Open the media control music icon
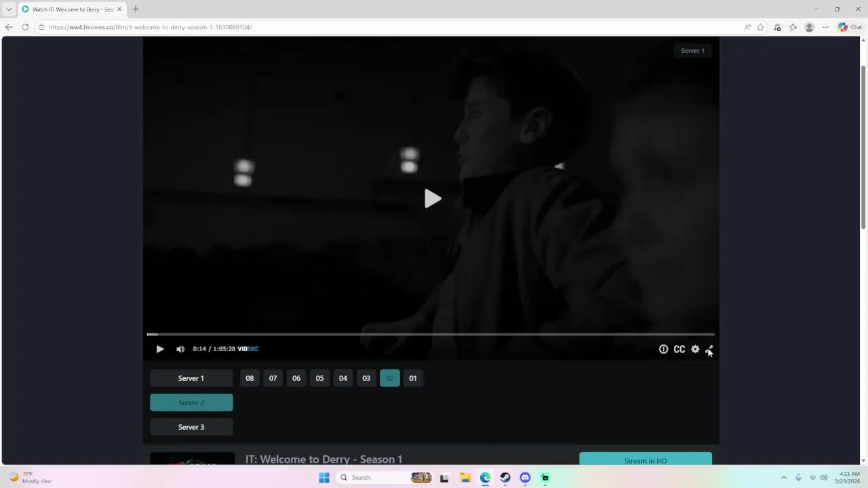 [777, 27]
